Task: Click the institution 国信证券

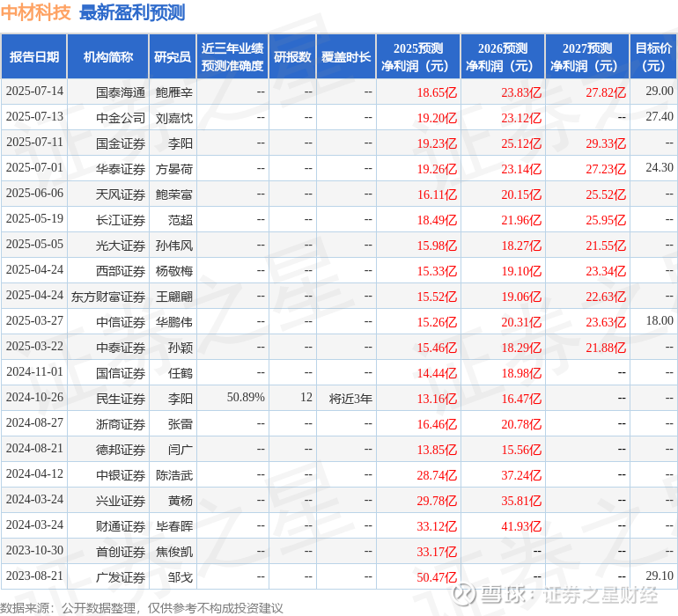Action: point(121,372)
